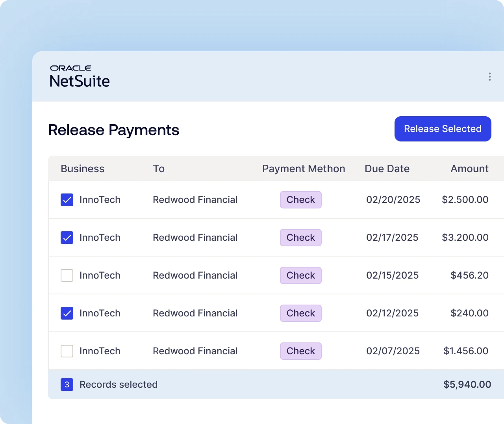Click InnoTech in the 02/12/2025 row
The height and width of the screenshot is (424, 504).
(100, 313)
